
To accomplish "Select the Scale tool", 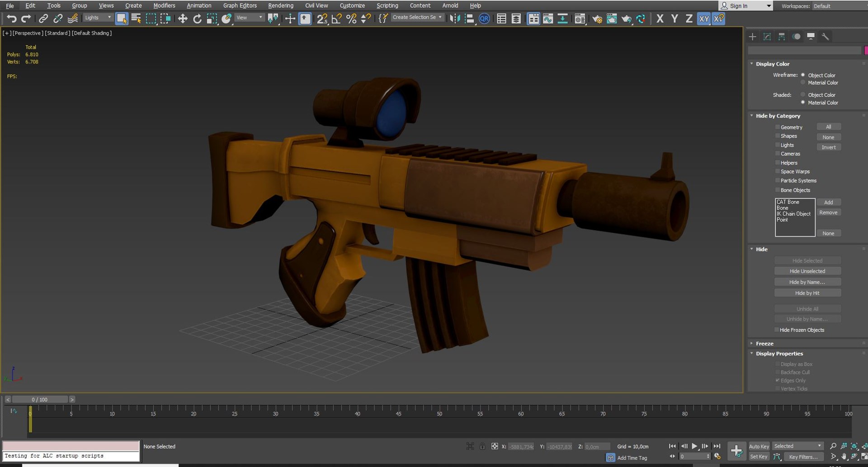I will (x=212, y=19).
